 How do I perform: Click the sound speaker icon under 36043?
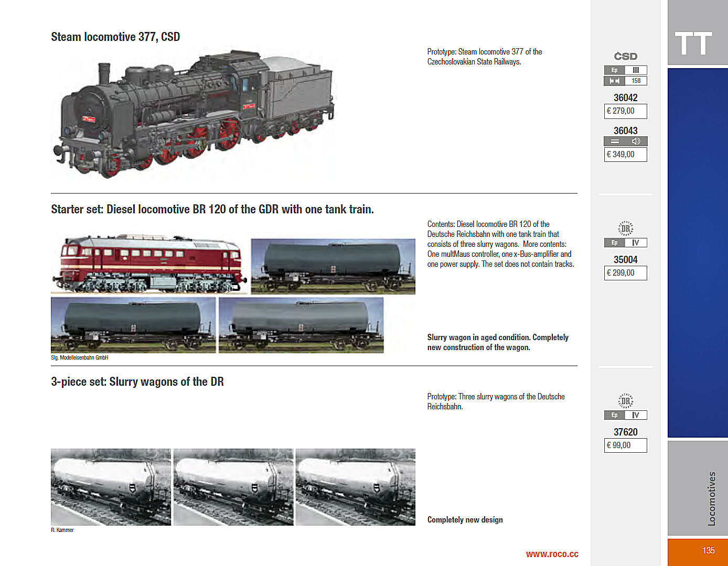tap(636, 141)
